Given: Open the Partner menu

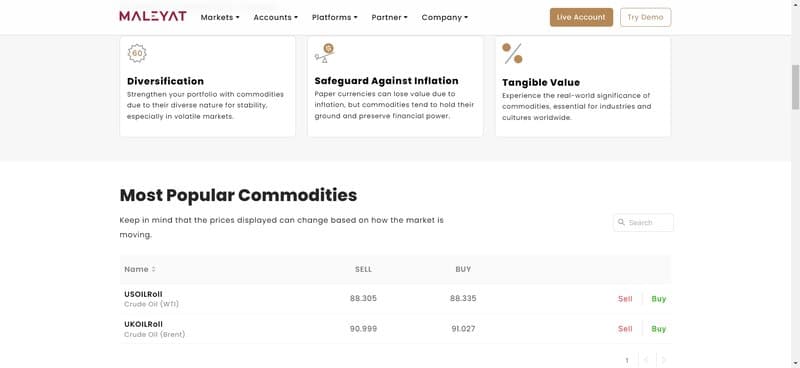Looking at the screenshot, I should pos(389,17).
